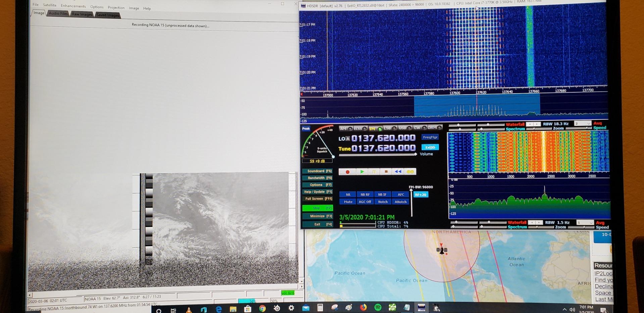Screen dimensions: 644x313
Task: Switch to the Saved Images tab in WXtoImg
Action: pos(107,15)
